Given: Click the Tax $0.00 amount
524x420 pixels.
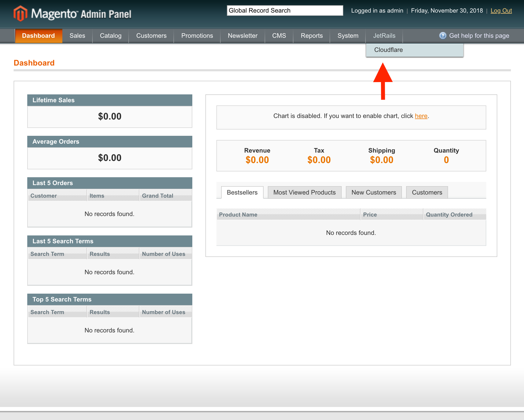Looking at the screenshot, I should 319,160.
